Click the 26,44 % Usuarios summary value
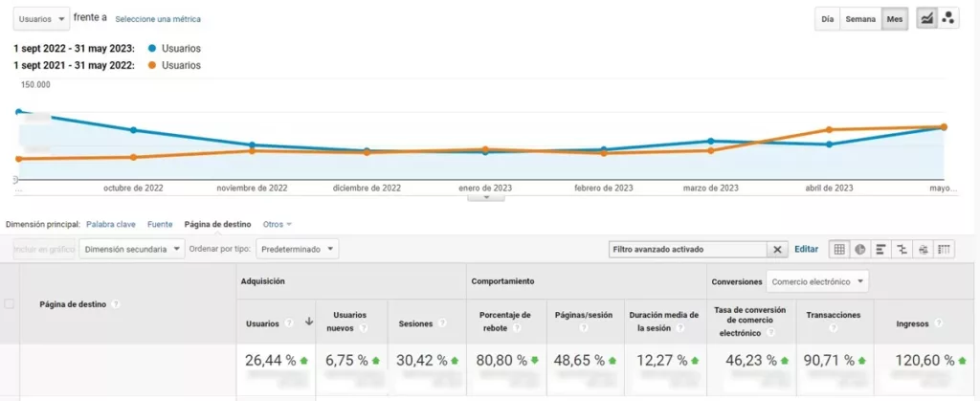The width and height of the screenshot is (980, 401). point(271,361)
